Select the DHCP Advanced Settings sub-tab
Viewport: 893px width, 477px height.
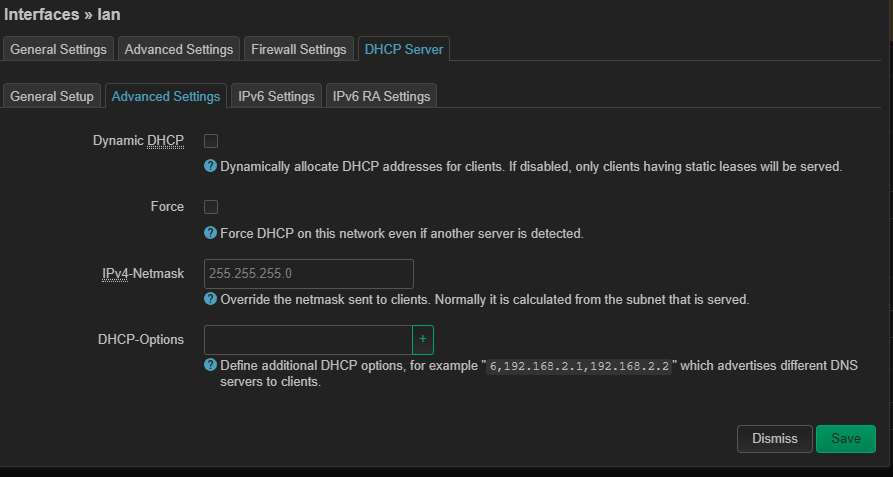[x=166, y=96]
